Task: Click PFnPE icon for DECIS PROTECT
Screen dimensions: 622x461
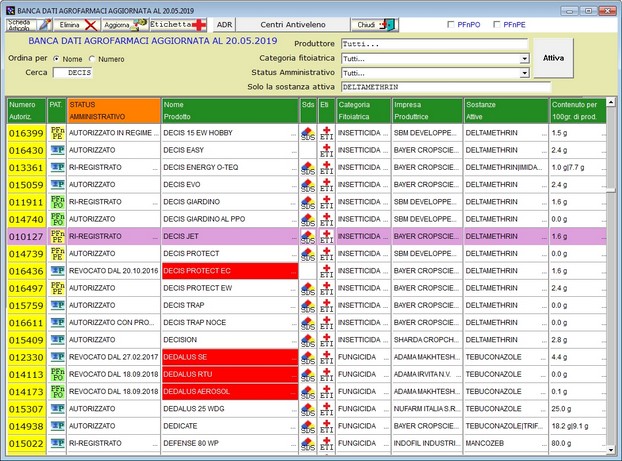Action: [x=57, y=254]
